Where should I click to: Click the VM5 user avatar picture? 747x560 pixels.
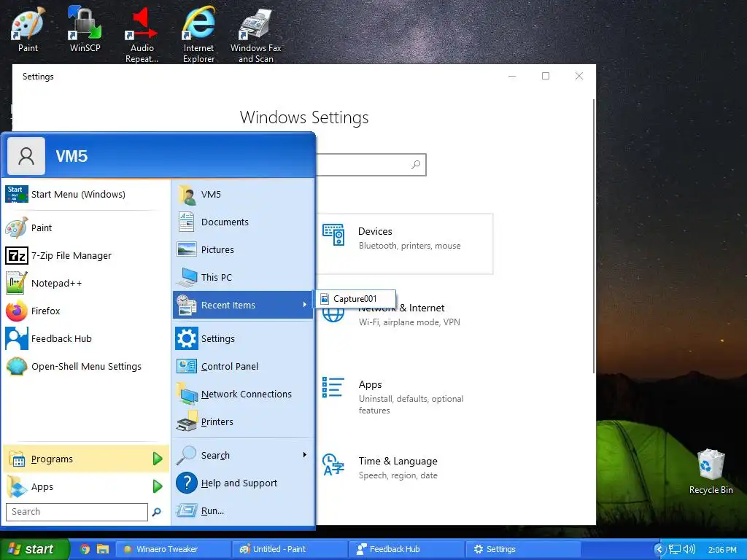tap(26, 156)
